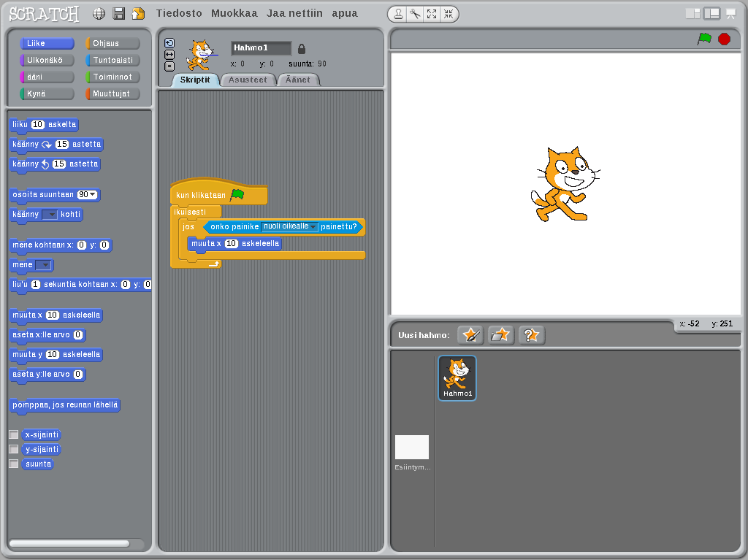Open the nuoli oikealle key dropdown
The image size is (748, 560).
click(x=289, y=226)
